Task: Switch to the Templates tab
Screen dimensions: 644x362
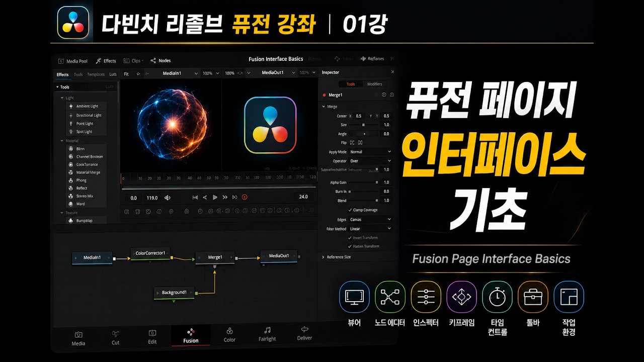Action: tap(96, 74)
